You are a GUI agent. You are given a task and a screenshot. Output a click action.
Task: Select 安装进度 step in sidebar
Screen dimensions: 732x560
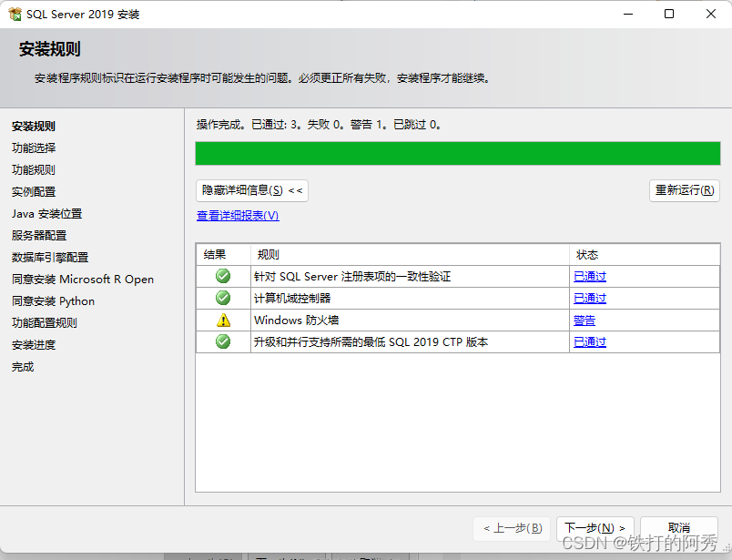[x=34, y=345]
